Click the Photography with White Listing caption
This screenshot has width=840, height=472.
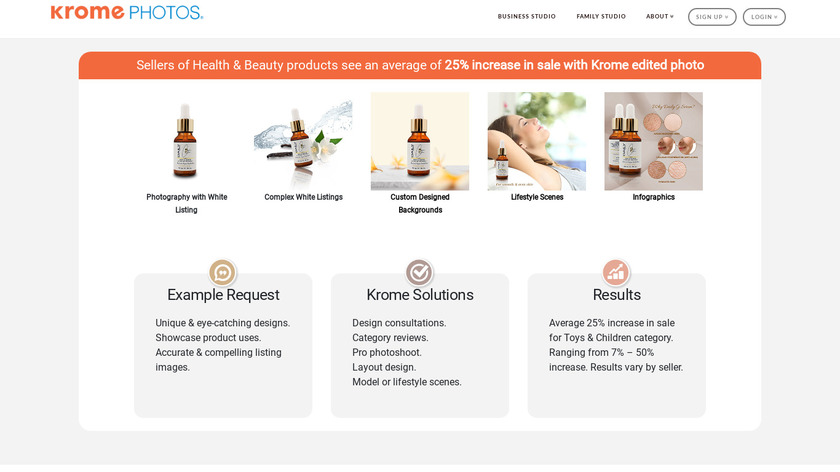click(186, 204)
